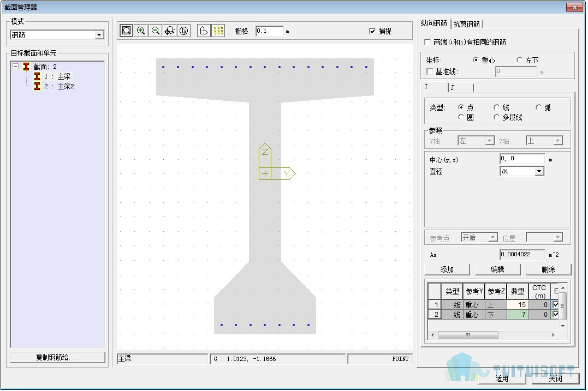The height and width of the screenshot is (391, 588).
Task: Choose the 点 type radio button
Action: coord(461,107)
